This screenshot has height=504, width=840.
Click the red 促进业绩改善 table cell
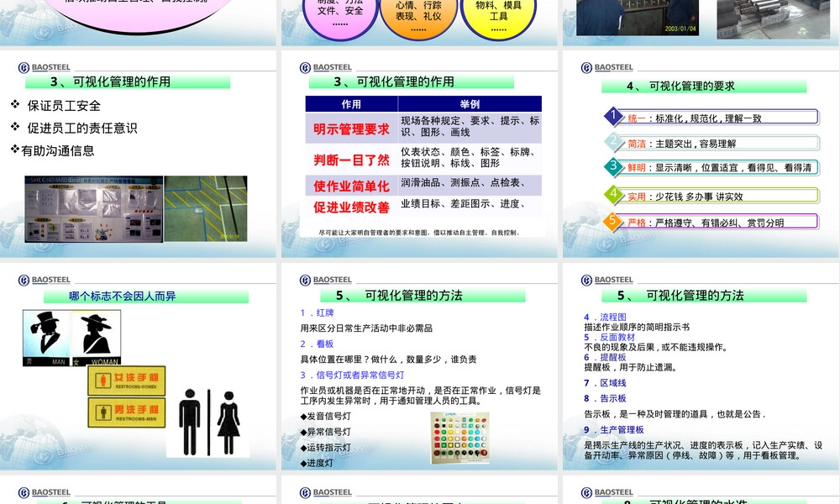coord(351,207)
